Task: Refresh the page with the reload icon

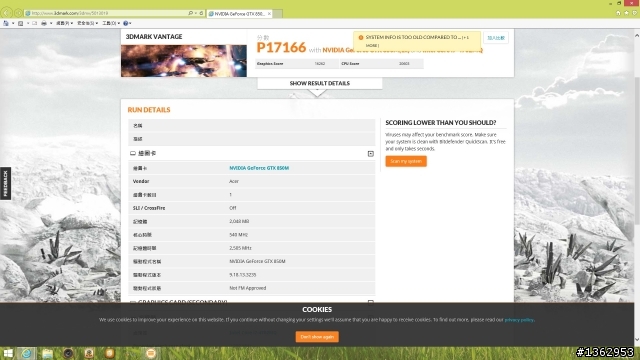Action: click(x=201, y=13)
